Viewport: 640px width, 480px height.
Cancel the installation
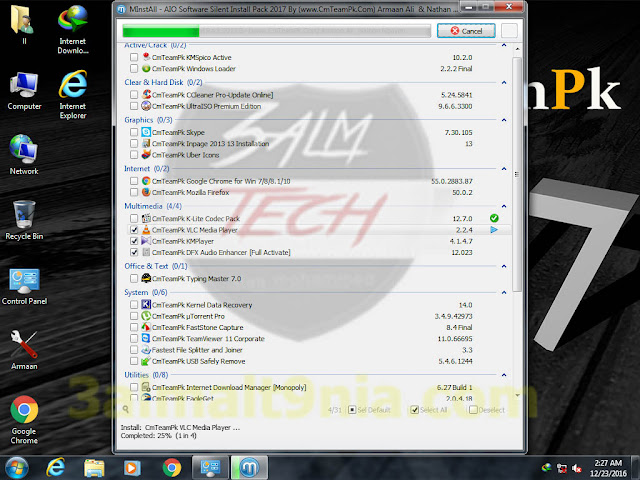pyautogui.click(x=466, y=31)
